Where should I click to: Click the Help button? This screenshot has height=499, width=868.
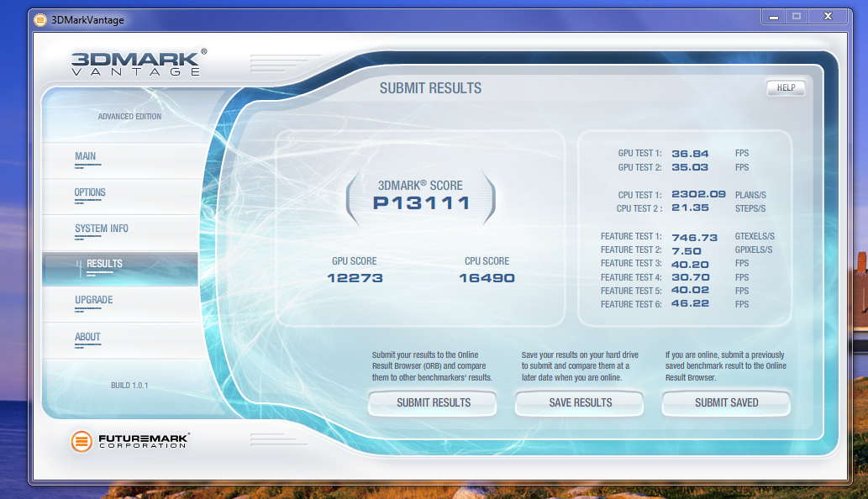pos(786,88)
